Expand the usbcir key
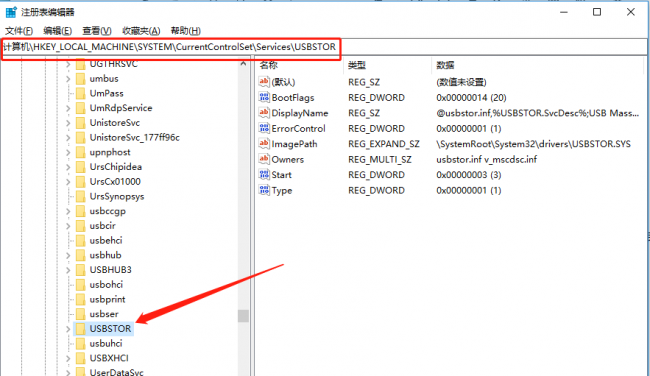 [x=68, y=226]
